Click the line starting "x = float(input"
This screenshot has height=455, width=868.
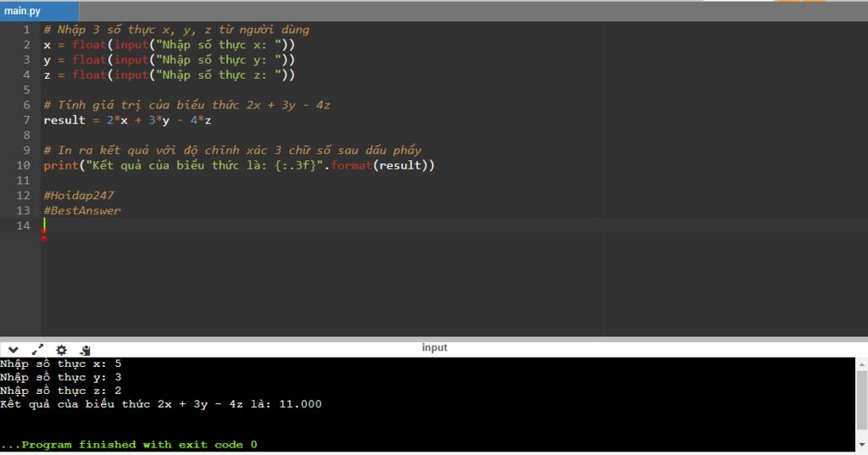pyautogui.click(x=170, y=45)
